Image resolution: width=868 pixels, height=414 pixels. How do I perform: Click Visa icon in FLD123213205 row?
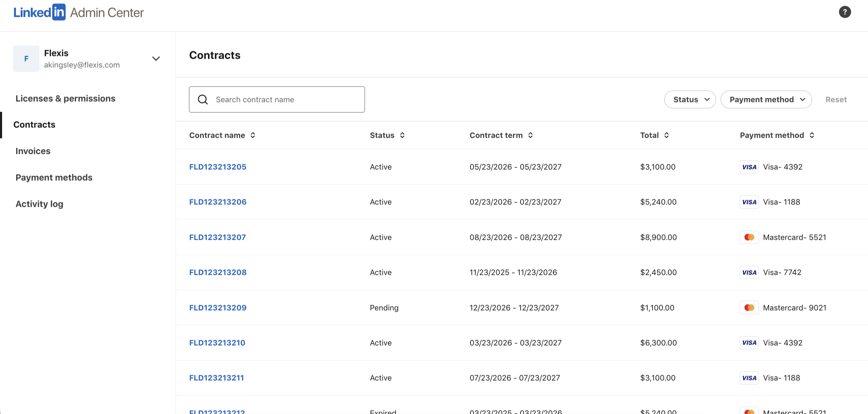click(749, 167)
